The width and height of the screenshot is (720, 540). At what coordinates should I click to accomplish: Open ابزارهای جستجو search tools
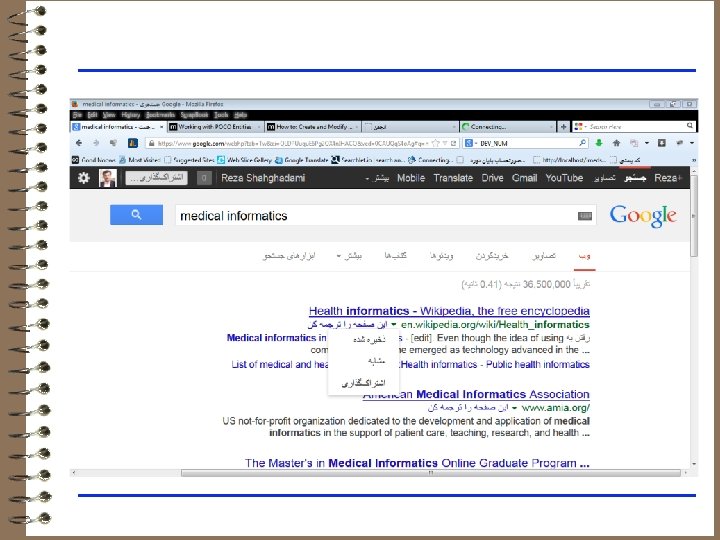pos(289,256)
